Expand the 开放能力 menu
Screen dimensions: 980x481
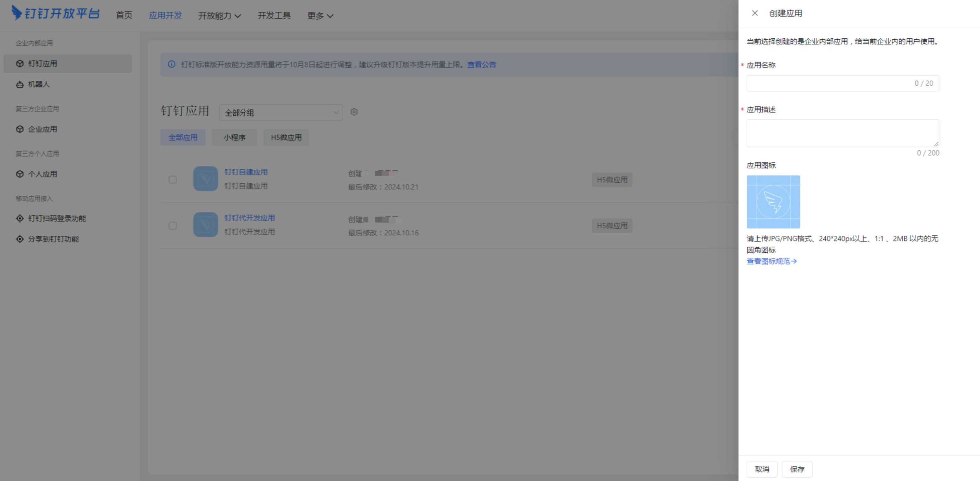220,16
